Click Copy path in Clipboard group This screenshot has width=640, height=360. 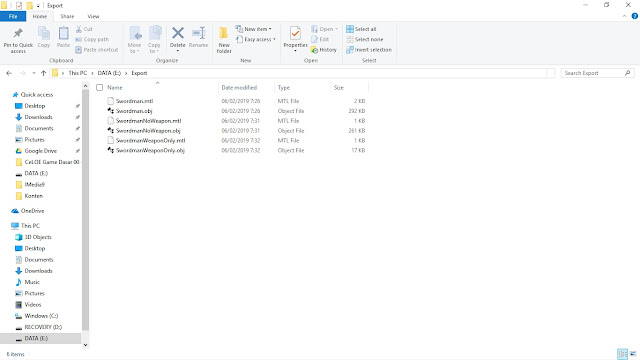[92, 40]
